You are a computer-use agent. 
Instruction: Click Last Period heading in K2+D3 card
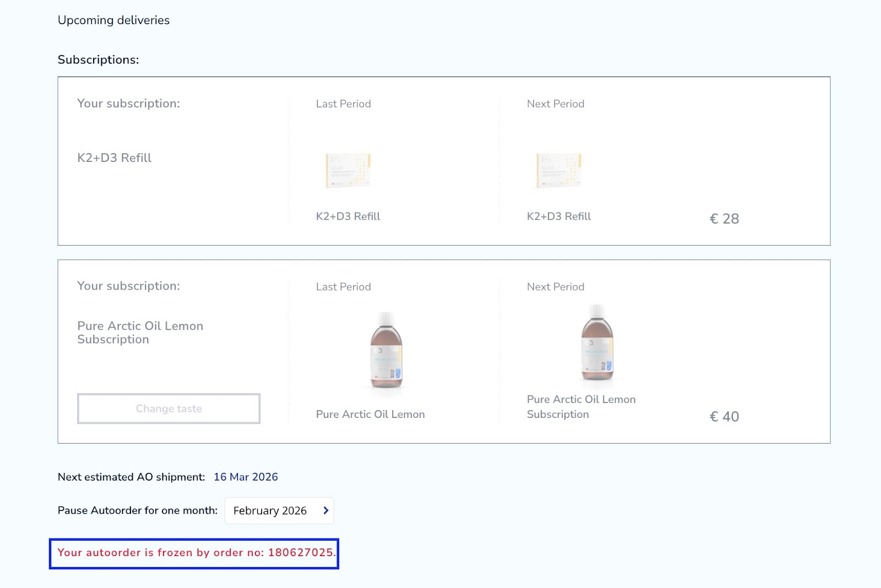click(343, 104)
